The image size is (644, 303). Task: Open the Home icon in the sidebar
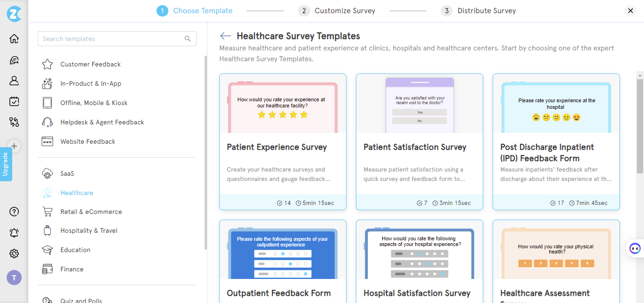(14, 38)
